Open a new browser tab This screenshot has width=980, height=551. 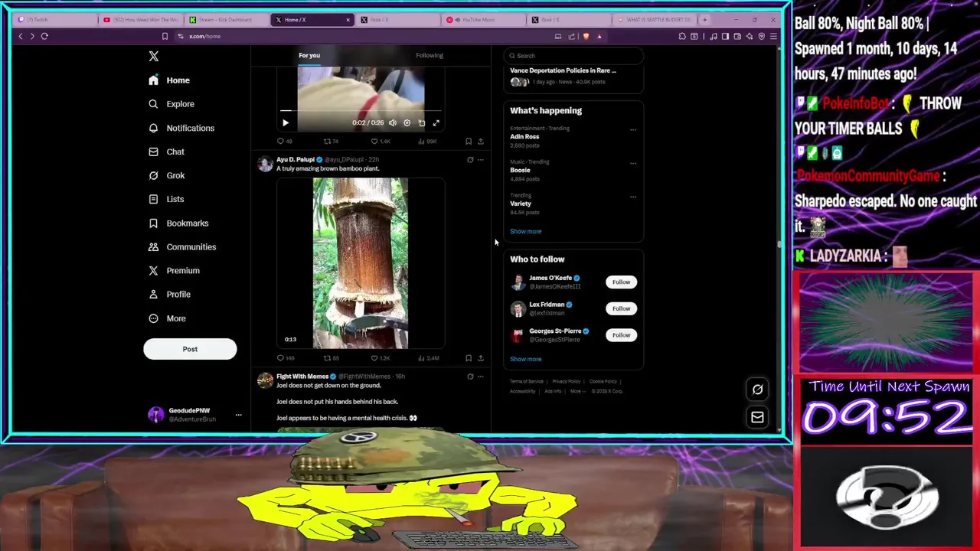pos(704,20)
